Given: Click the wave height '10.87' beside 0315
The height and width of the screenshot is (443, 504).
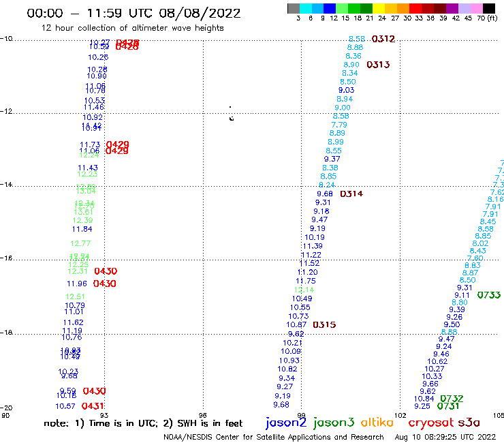Looking at the screenshot, I should pyautogui.click(x=296, y=325).
